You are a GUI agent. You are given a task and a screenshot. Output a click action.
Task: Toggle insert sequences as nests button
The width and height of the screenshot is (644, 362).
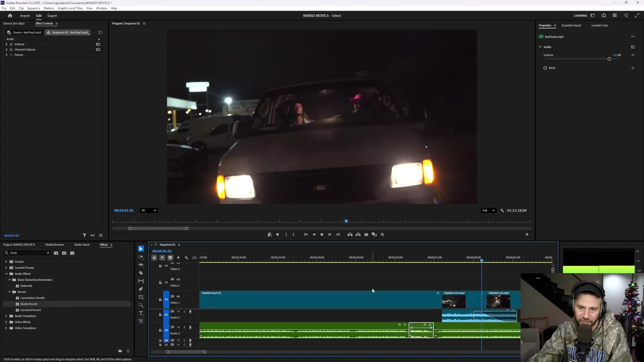(154, 258)
